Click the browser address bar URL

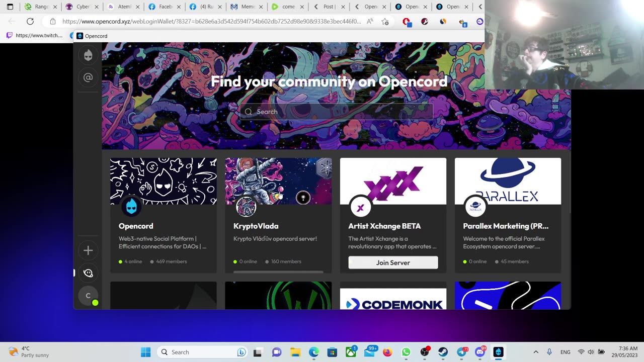tap(211, 21)
